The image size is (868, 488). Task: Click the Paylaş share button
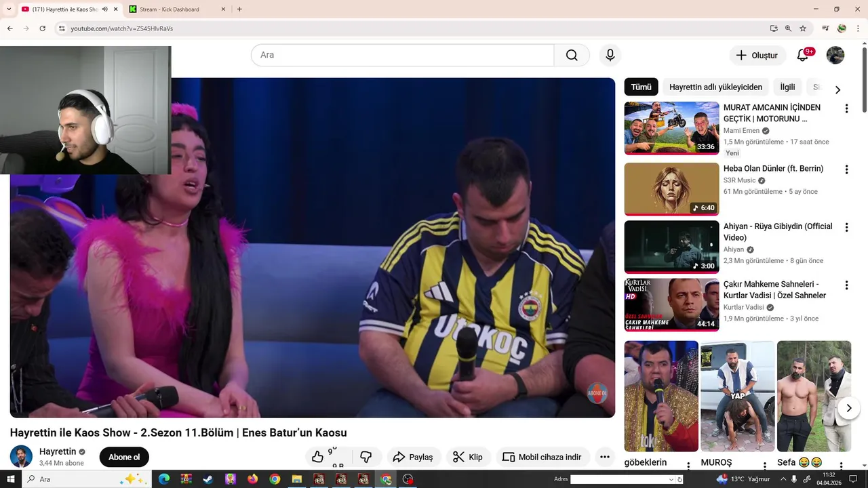pyautogui.click(x=413, y=457)
